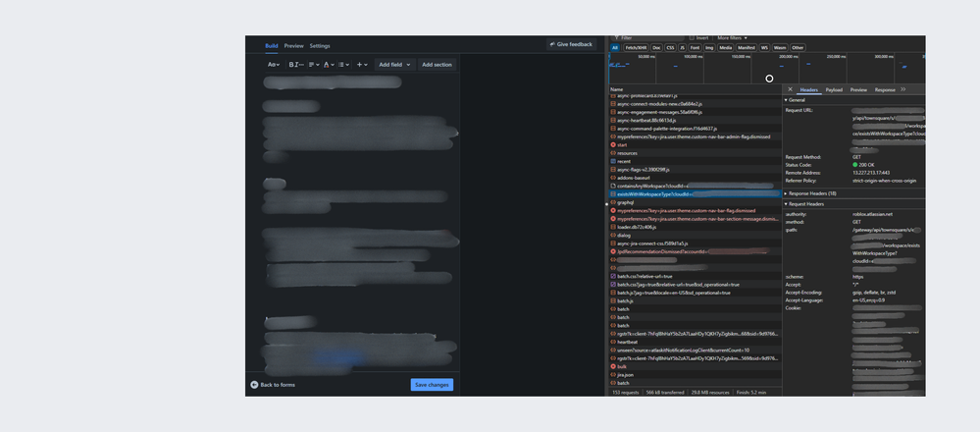This screenshot has width=980, height=432.
Task: Switch to the form Preview tab
Action: point(293,45)
